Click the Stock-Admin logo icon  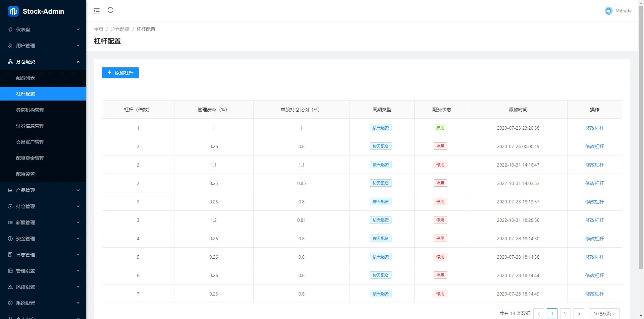pyautogui.click(x=13, y=11)
